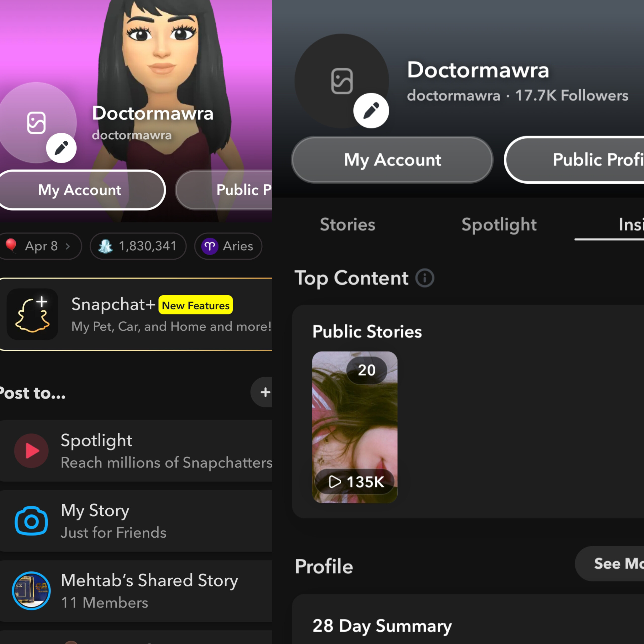Tap the 135K play count on thumbnail

pyautogui.click(x=355, y=482)
